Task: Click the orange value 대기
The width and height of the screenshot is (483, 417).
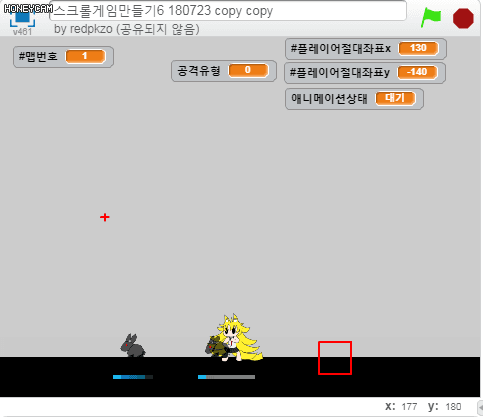Action: coord(395,98)
